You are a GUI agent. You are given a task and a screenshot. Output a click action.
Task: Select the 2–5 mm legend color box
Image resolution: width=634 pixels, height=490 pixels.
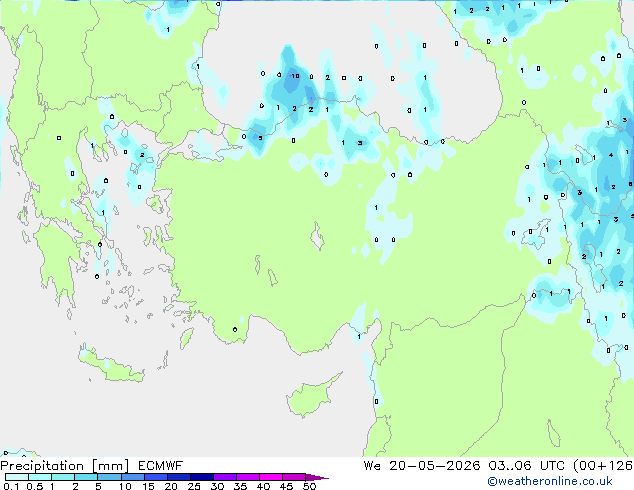pyautogui.click(x=86, y=477)
